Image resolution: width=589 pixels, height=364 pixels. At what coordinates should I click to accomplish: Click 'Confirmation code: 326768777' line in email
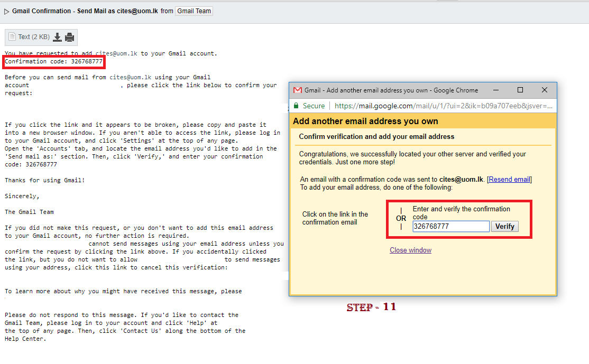pyautogui.click(x=53, y=61)
